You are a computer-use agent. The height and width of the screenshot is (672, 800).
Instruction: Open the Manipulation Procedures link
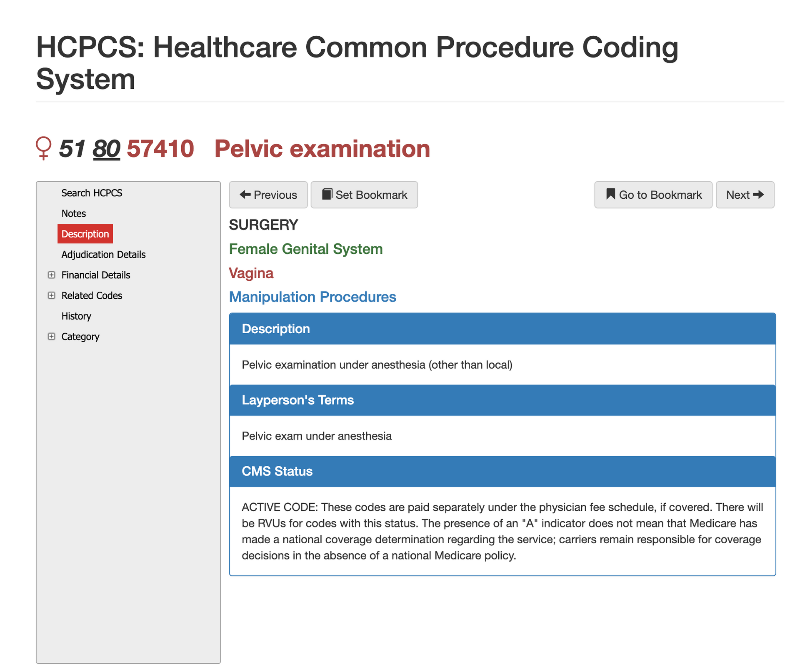coord(312,297)
